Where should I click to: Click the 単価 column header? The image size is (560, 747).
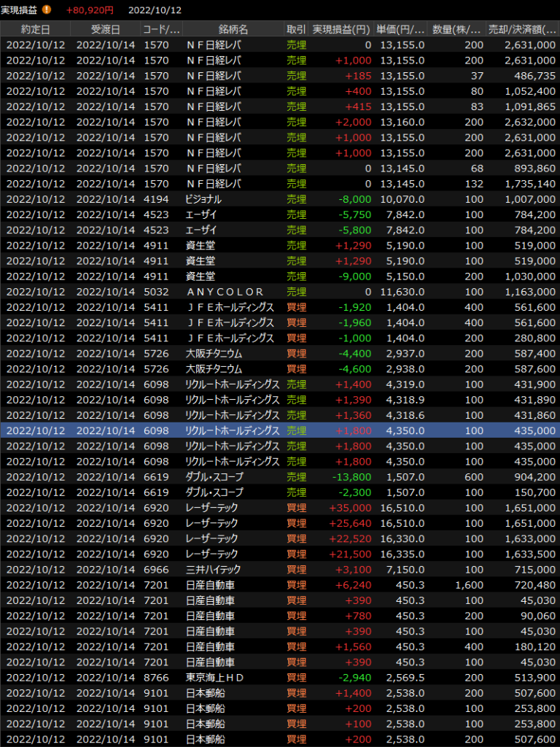[x=400, y=29]
